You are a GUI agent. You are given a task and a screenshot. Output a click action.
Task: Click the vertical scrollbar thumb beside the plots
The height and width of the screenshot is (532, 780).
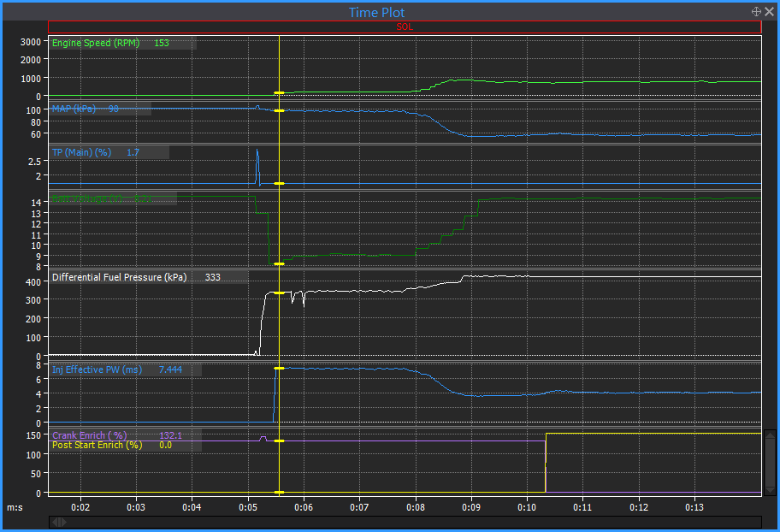point(770,463)
